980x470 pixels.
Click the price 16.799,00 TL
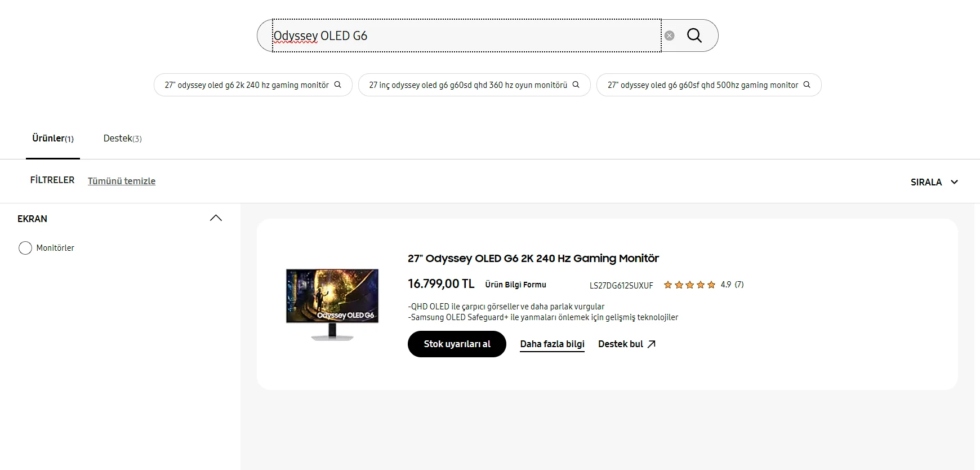pos(441,283)
